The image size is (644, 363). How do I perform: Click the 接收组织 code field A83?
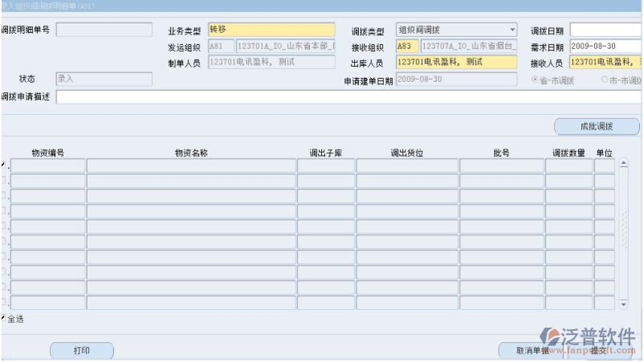pyautogui.click(x=407, y=46)
